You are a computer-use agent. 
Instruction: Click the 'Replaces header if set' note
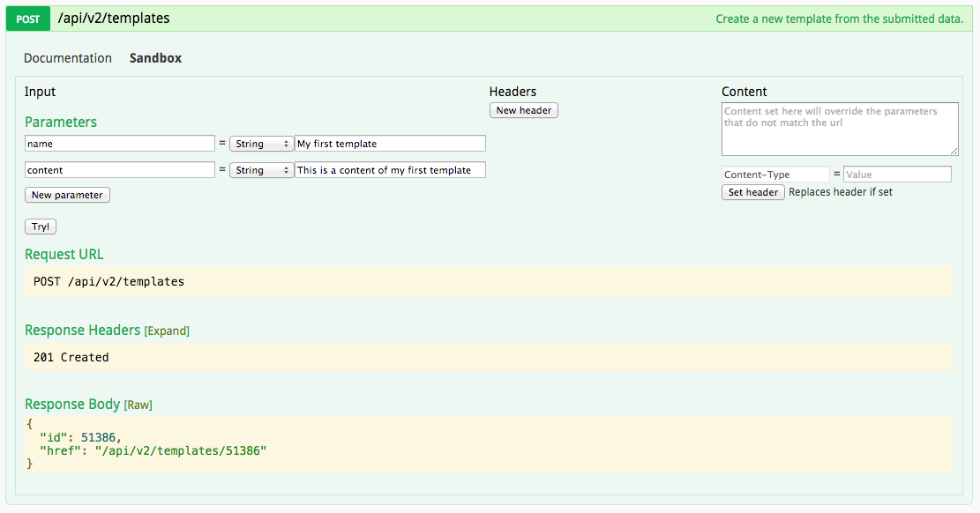pyautogui.click(x=841, y=192)
